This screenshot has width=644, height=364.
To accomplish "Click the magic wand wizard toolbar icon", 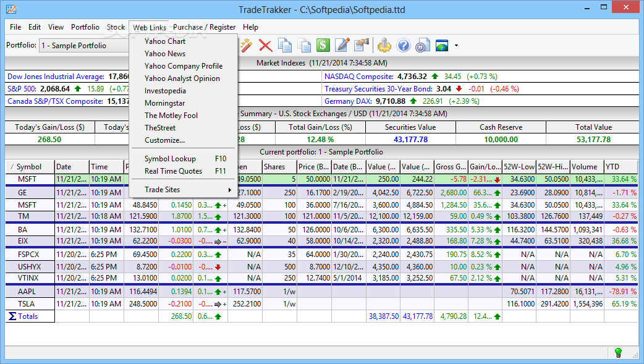I will coord(247,45).
